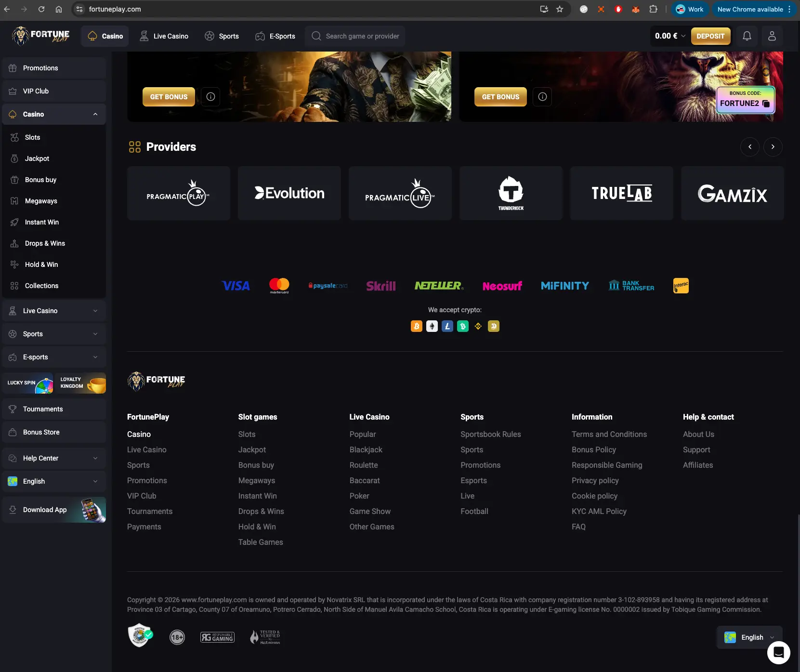Open the footer English language selector
The image size is (800, 672).
(749, 637)
